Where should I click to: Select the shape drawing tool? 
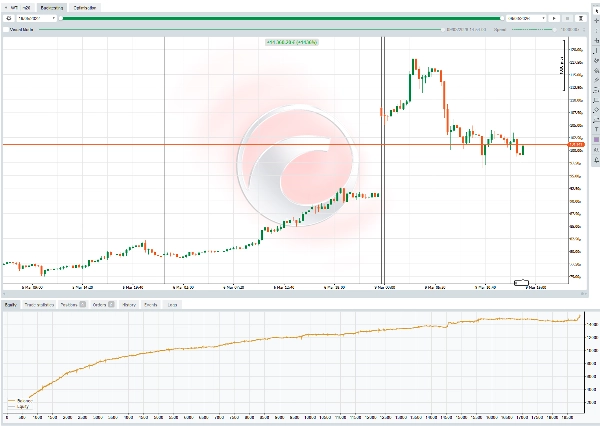pyautogui.click(x=596, y=110)
